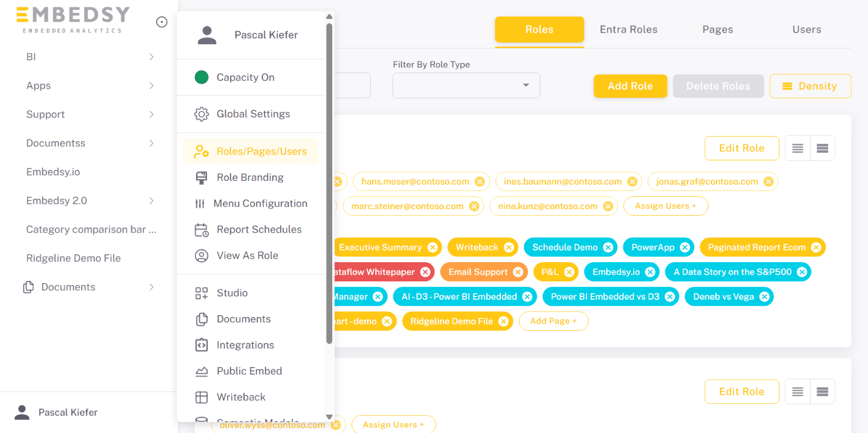Click the Add Role button

(631, 86)
